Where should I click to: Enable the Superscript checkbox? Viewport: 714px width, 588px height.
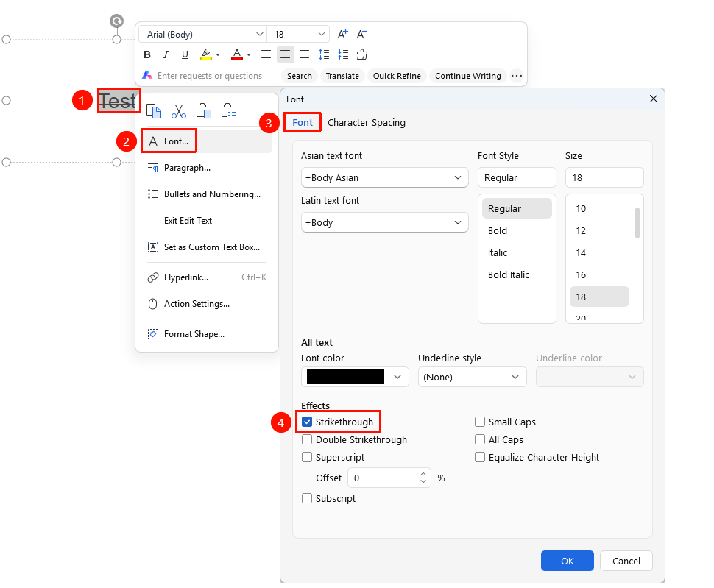pyautogui.click(x=307, y=458)
